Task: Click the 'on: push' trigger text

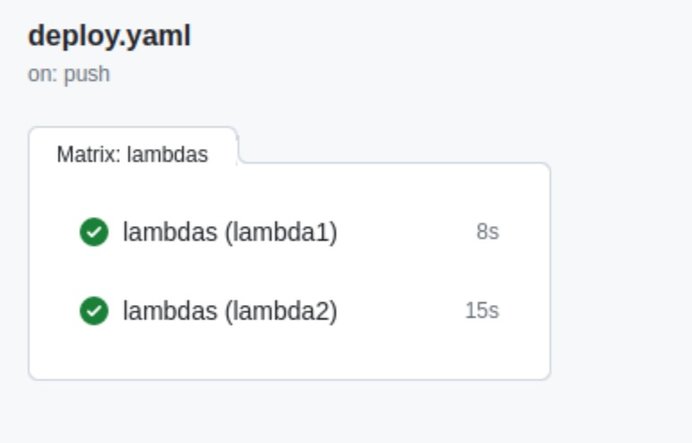Action: 69,74
